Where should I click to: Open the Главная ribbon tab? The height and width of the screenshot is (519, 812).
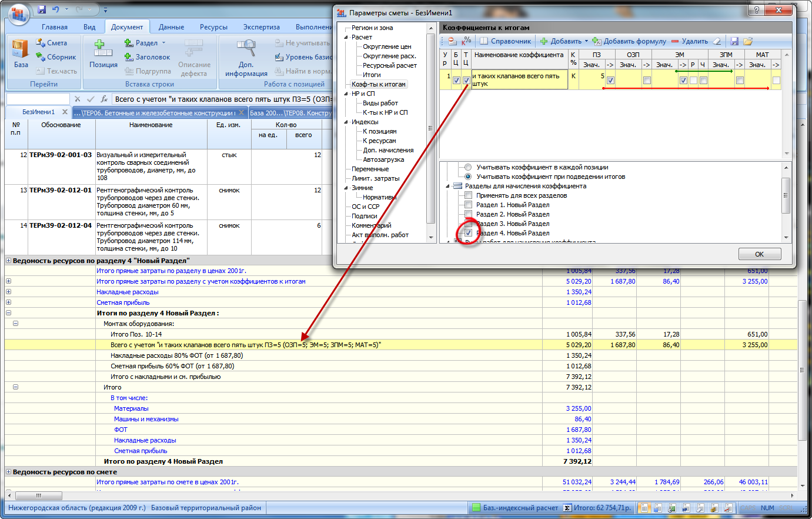coord(55,27)
